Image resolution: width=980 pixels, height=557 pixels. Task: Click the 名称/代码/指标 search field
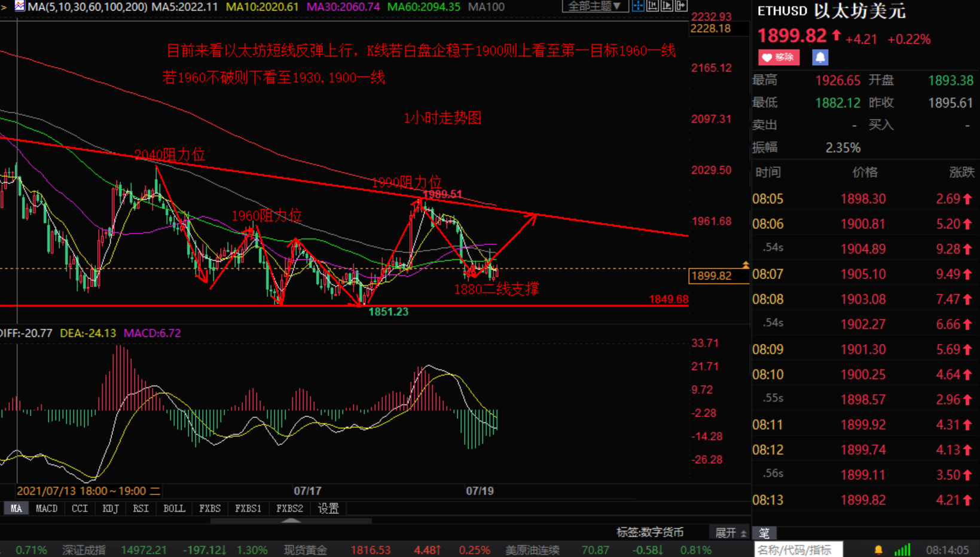[x=798, y=550]
